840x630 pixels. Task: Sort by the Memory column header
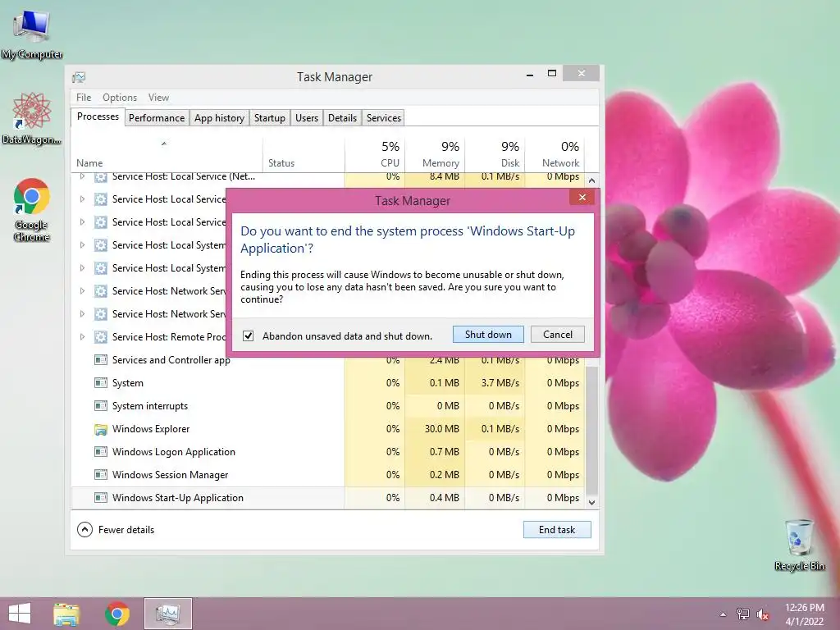(x=435, y=155)
